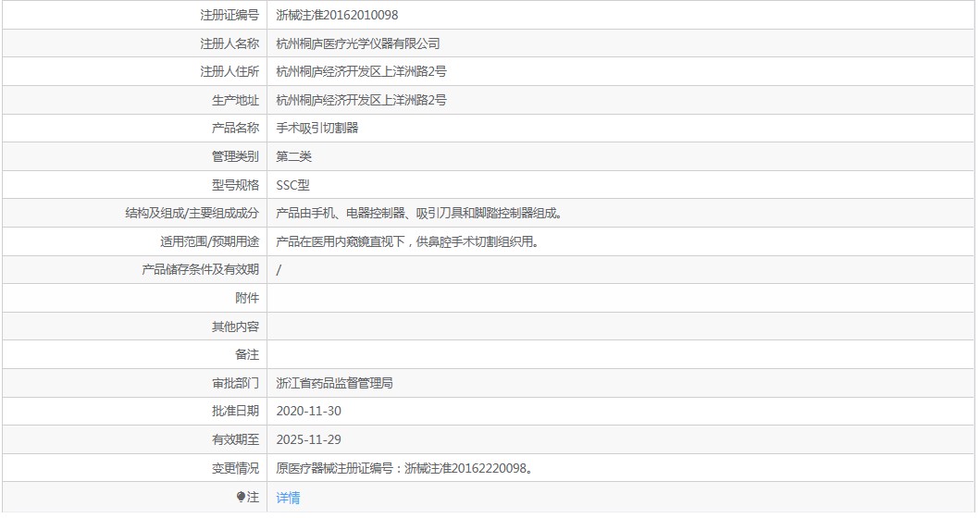Select the 产品储存条件及有效期 label
This screenshot has width=980, height=518.
click(x=200, y=269)
